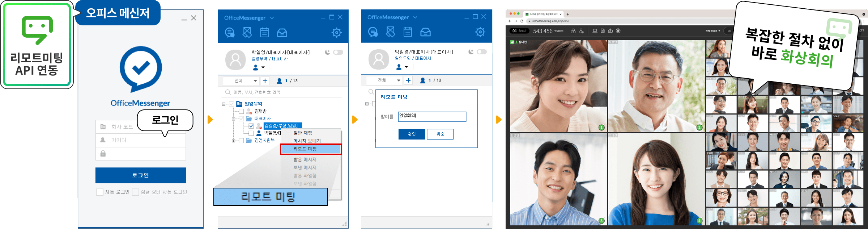This screenshot has width=868, height=229.
Task: Click profile avatar in room-name dialog window
Action: (x=379, y=59)
